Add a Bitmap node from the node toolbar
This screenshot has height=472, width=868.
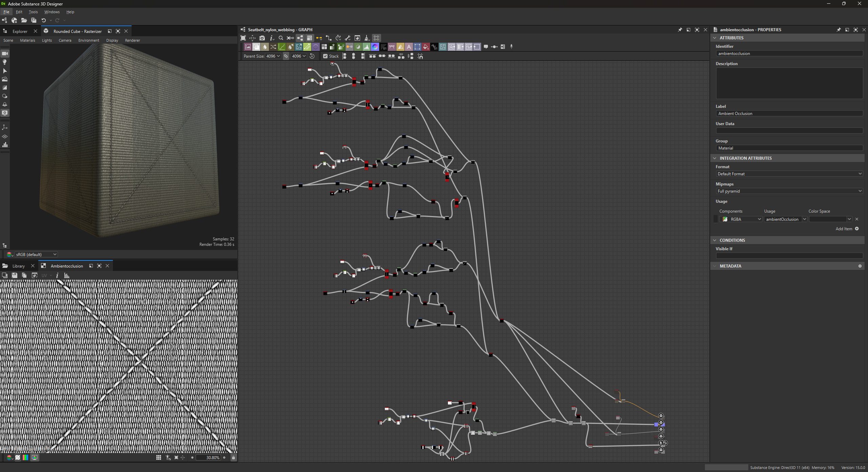pos(248,47)
